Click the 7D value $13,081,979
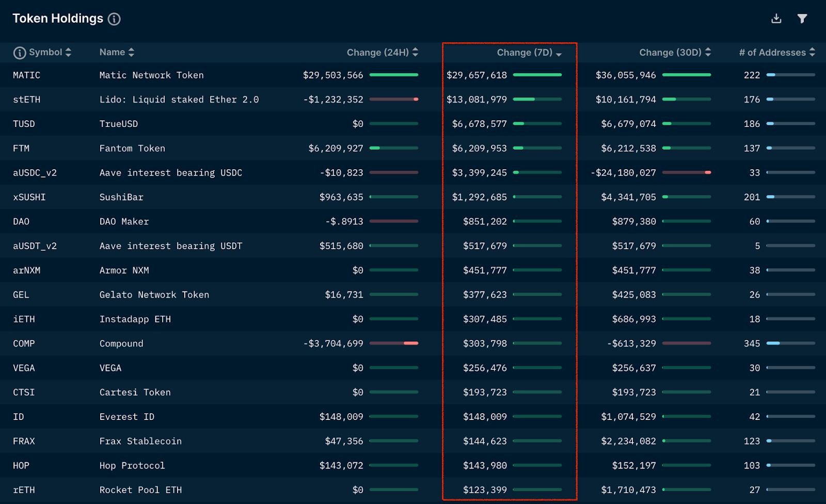This screenshot has width=826, height=504. pyautogui.click(x=476, y=100)
